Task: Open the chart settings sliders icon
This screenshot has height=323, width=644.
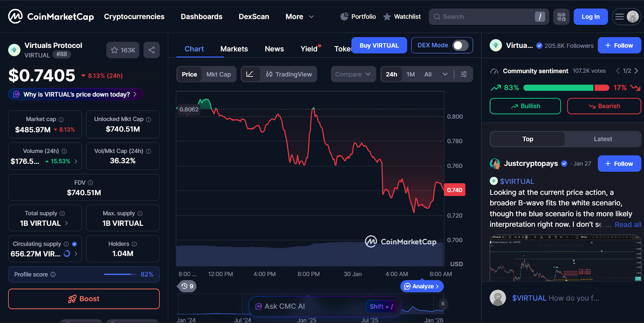Action: pyautogui.click(x=464, y=74)
